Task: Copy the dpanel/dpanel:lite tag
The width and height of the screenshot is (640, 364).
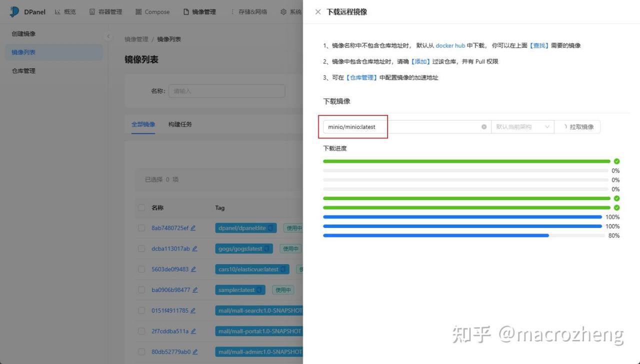Action: pyautogui.click(x=270, y=228)
